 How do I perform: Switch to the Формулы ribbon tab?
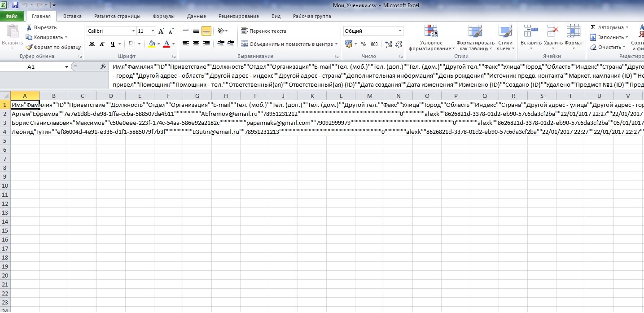pyautogui.click(x=163, y=16)
